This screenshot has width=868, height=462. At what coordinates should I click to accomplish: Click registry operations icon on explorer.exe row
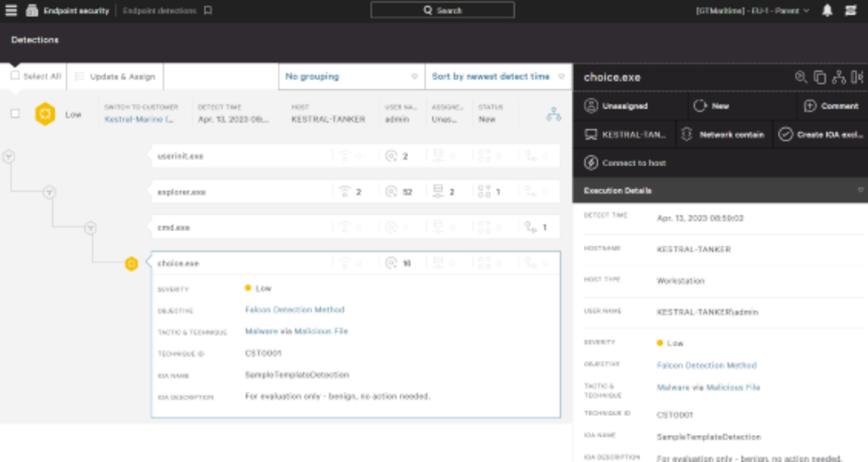(484, 192)
